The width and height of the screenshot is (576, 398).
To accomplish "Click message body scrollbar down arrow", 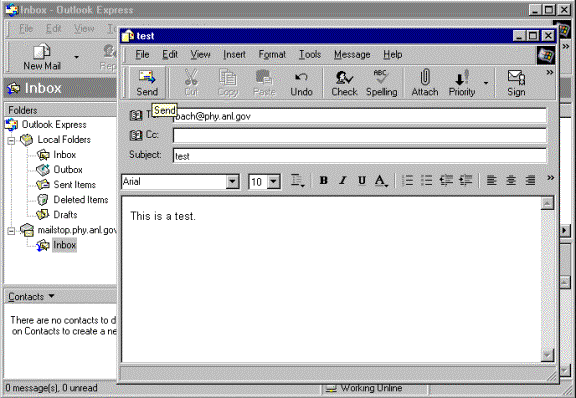I will pos(547,355).
